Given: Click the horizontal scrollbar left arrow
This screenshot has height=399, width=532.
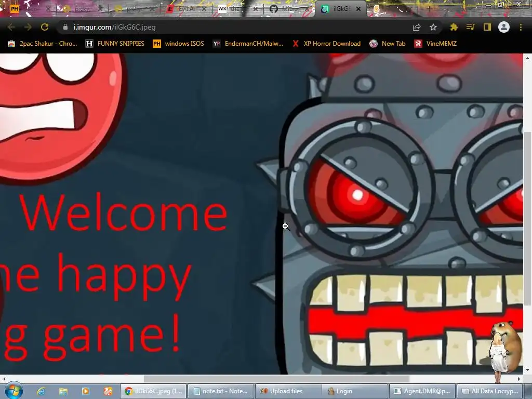Looking at the screenshot, I should pyautogui.click(x=4, y=378).
